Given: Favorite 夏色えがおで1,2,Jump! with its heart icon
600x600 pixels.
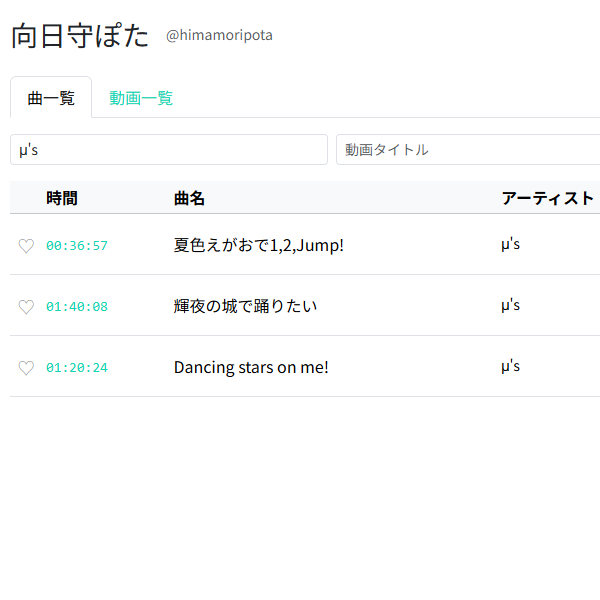Looking at the screenshot, I should click(26, 246).
